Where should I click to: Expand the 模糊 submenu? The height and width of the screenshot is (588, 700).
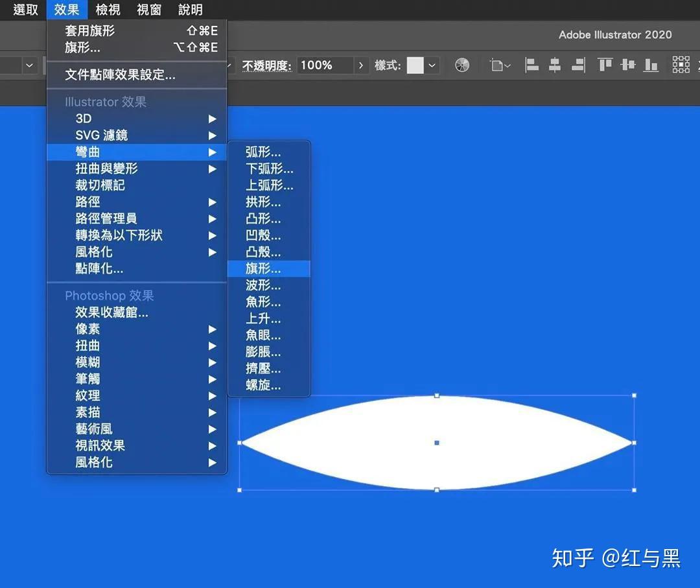[x=137, y=362]
